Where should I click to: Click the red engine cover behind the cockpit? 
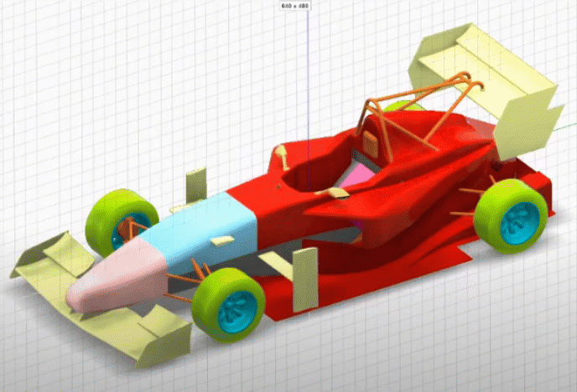click(x=436, y=142)
